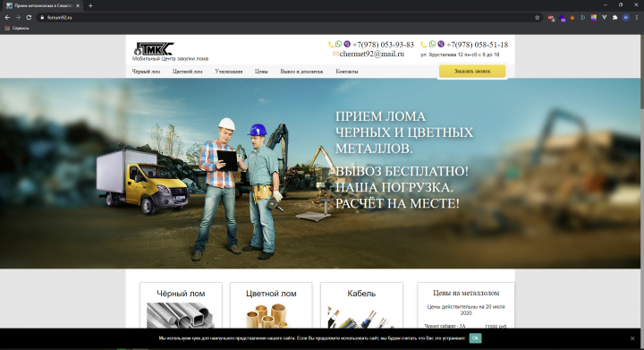Click the brass bushings image in Цветной лом card

(x=267, y=316)
